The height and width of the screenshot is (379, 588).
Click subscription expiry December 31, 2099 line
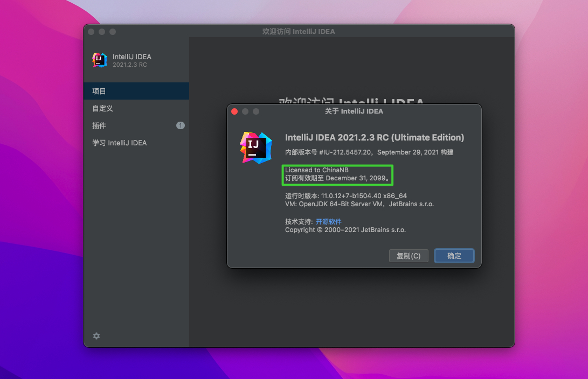337,178
